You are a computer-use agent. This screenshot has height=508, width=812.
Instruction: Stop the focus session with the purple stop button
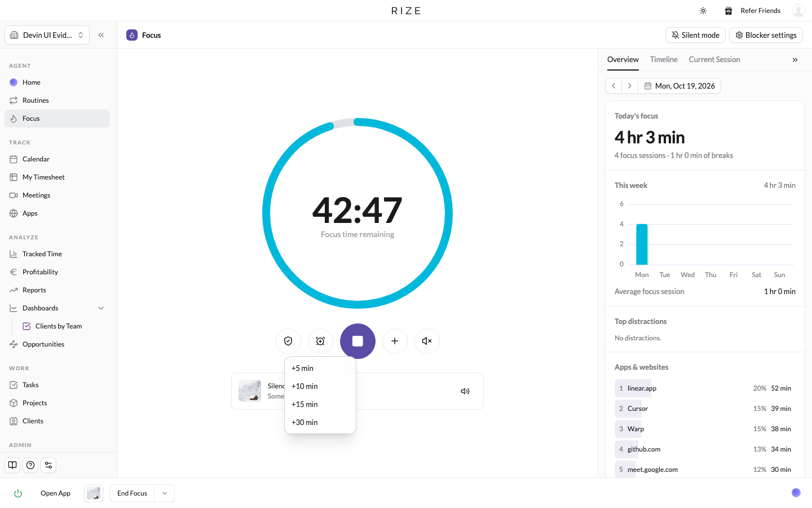tap(358, 341)
